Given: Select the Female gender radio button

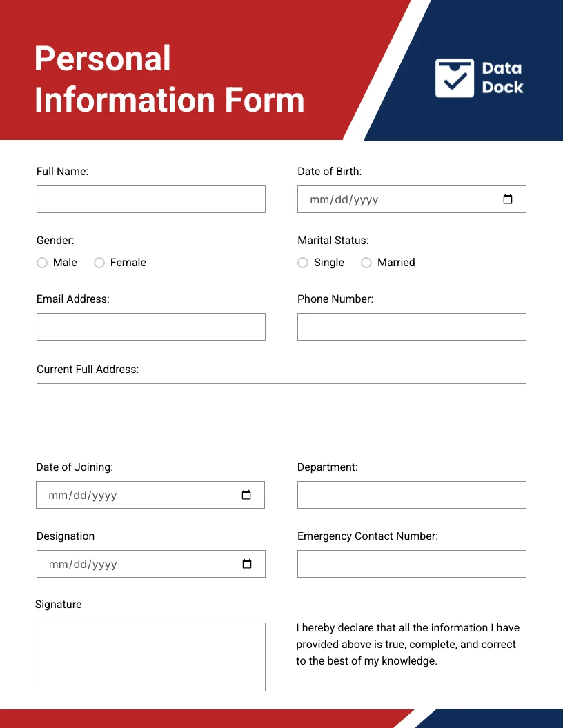Looking at the screenshot, I should pos(99,263).
